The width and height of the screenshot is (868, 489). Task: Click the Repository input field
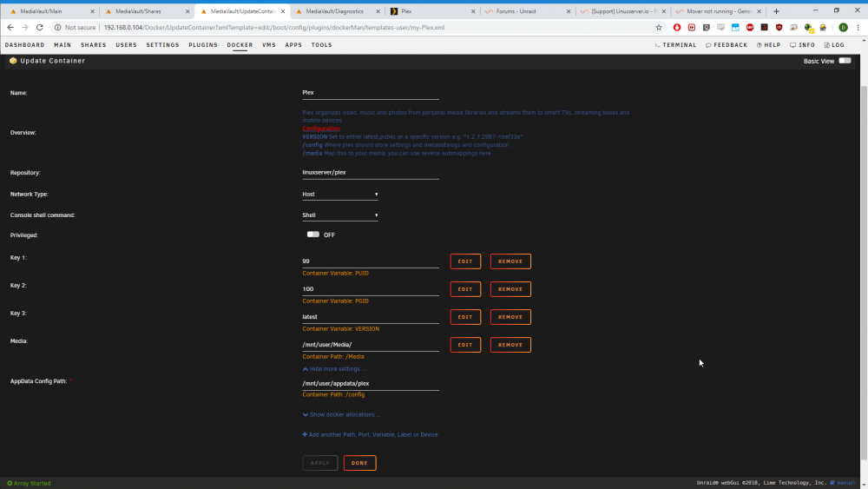(x=371, y=173)
